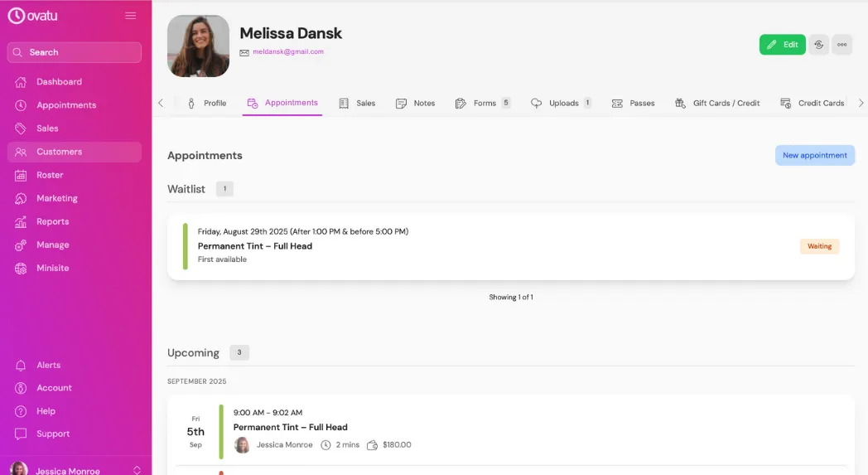
Task: Click the history clock icon button
Action: click(x=819, y=44)
